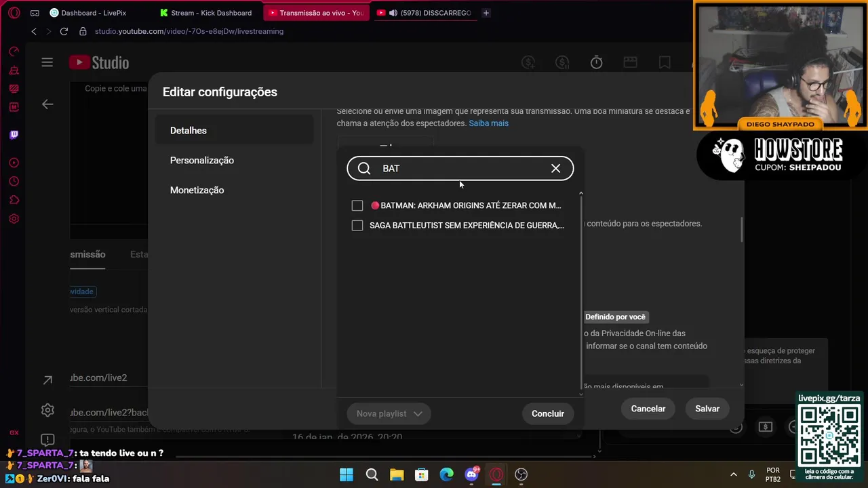The width and height of the screenshot is (868, 488).
Task: Click the Salvar button
Action: click(x=707, y=409)
